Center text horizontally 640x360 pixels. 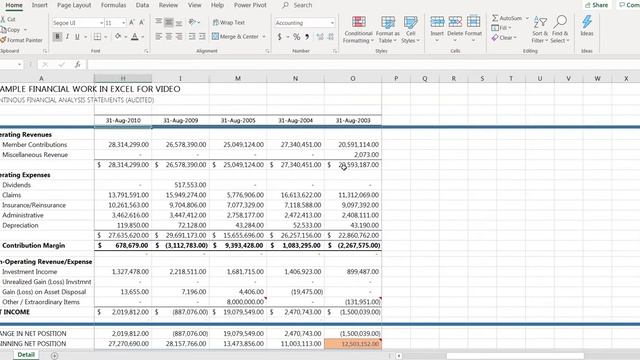169,37
